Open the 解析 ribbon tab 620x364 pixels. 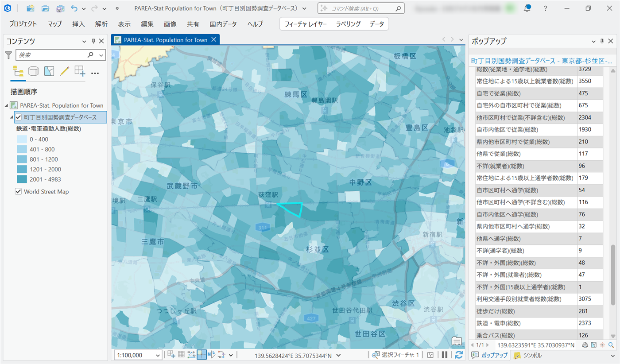(101, 24)
